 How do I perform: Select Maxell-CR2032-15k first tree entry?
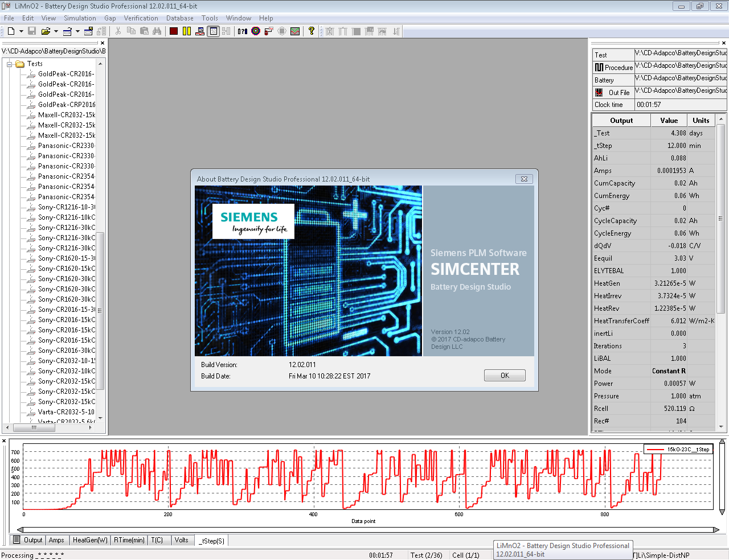[67, 115]
